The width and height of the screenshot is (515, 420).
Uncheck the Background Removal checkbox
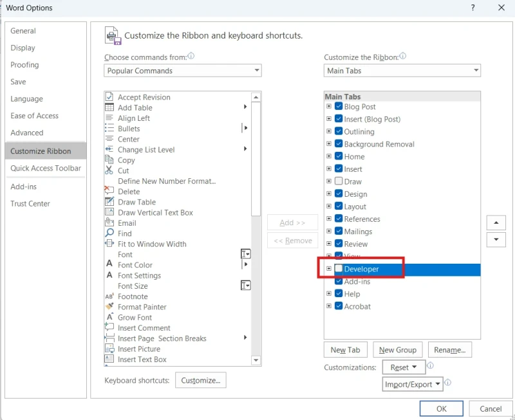(x=339, y=143)
